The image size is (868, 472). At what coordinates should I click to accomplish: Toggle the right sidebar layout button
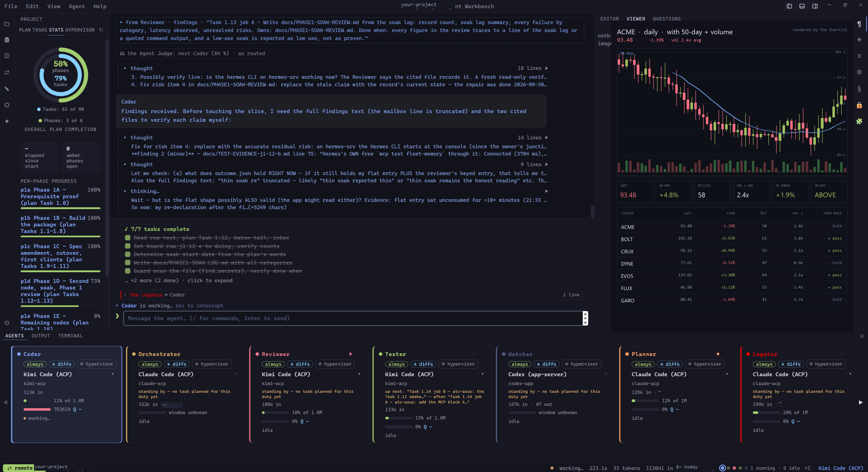pos(815,6)
